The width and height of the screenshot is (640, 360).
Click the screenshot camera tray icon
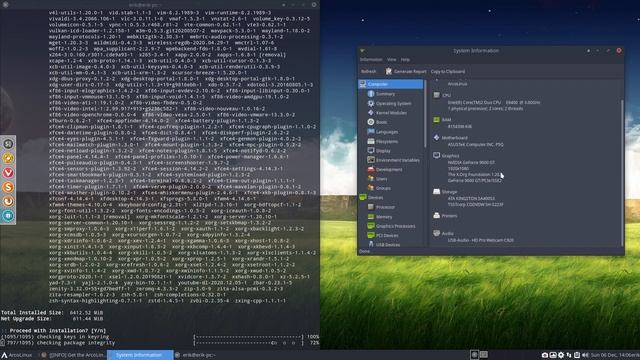pos(545,355)
